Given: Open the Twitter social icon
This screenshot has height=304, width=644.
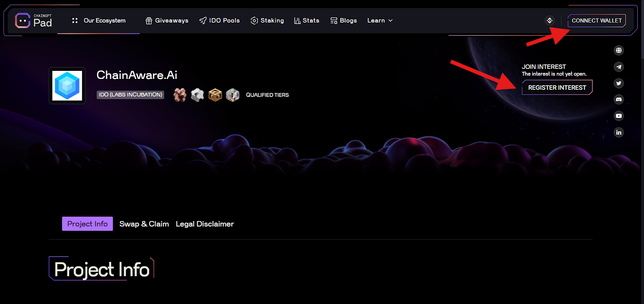Looking at the screenshot, I should 619,83.
